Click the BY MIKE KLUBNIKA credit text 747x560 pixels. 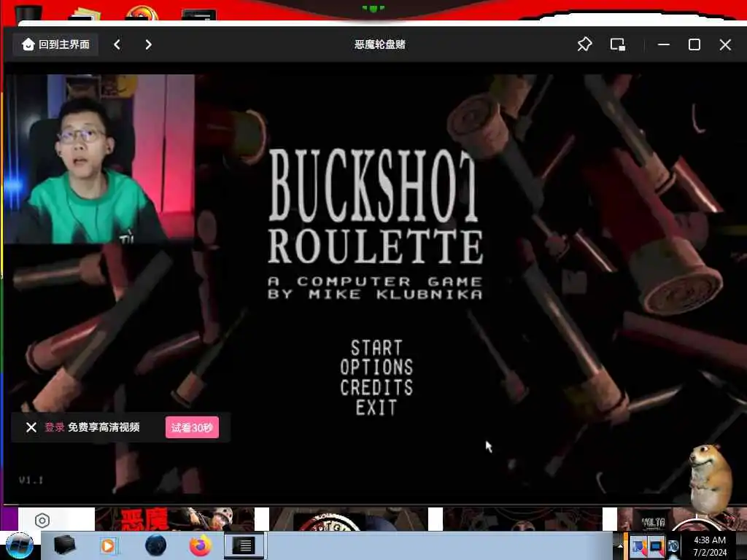pos(376,295)
